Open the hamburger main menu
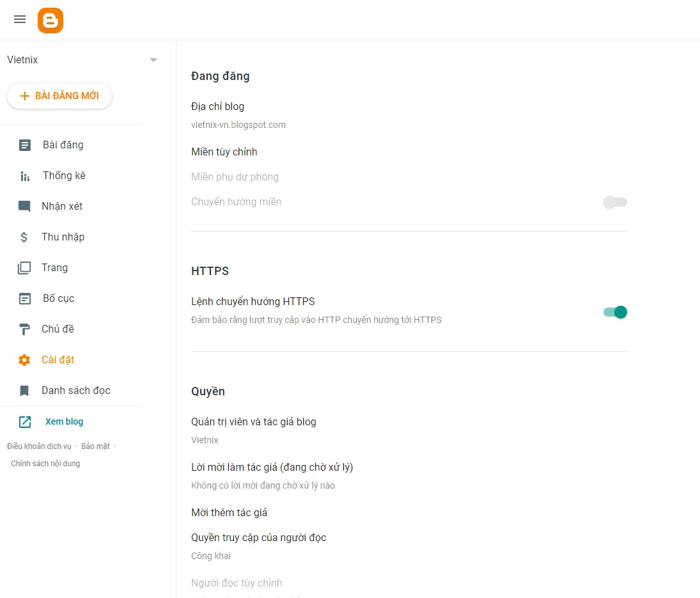The width and height of the screenshot is (700, 598). [x=20, y=19]
